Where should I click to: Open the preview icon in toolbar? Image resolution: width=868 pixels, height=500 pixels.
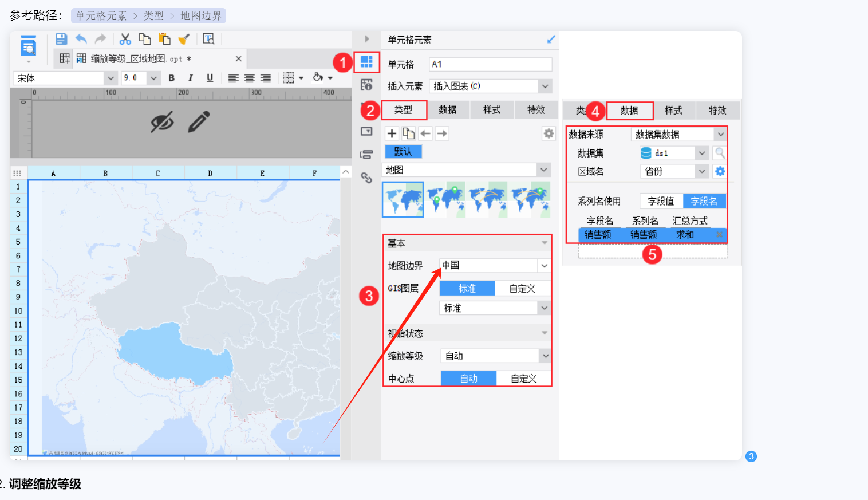click(x=208, y=39)
